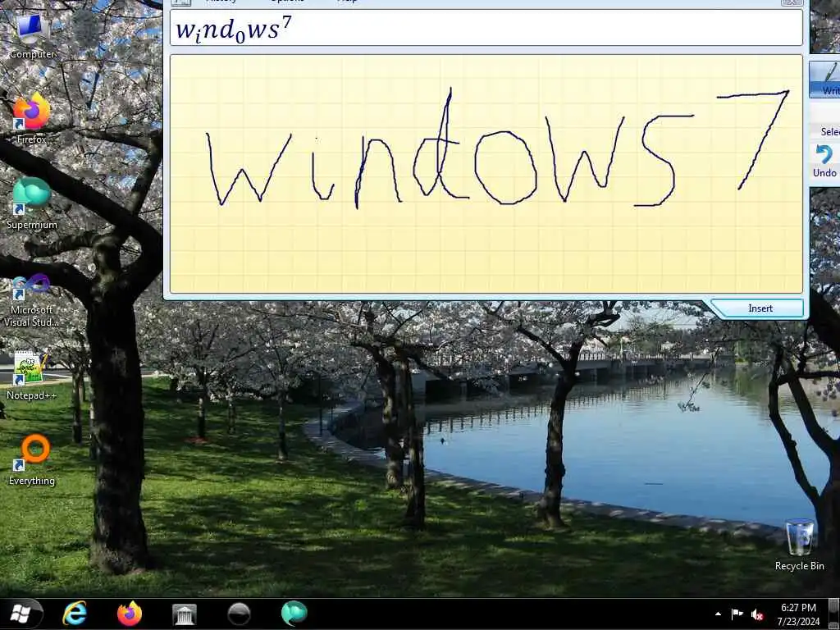The image size is (840, 630).
Task: Open the Computer desktop icon
Action: pos(31,35)
